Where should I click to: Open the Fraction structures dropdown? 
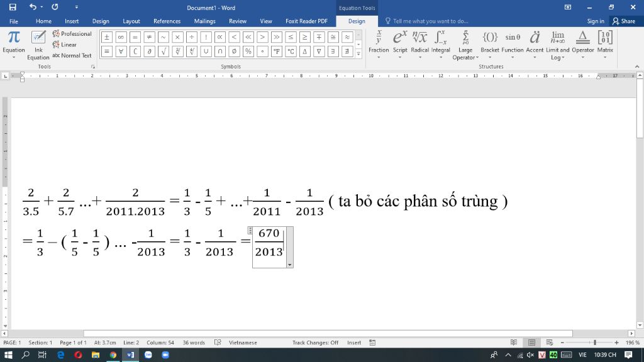[x=378, y=45]
